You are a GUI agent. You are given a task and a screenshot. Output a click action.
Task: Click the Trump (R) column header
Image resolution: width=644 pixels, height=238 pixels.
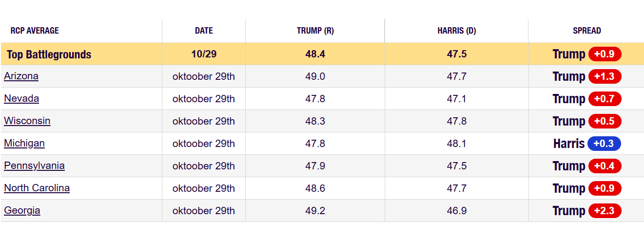tap(315, 31)
